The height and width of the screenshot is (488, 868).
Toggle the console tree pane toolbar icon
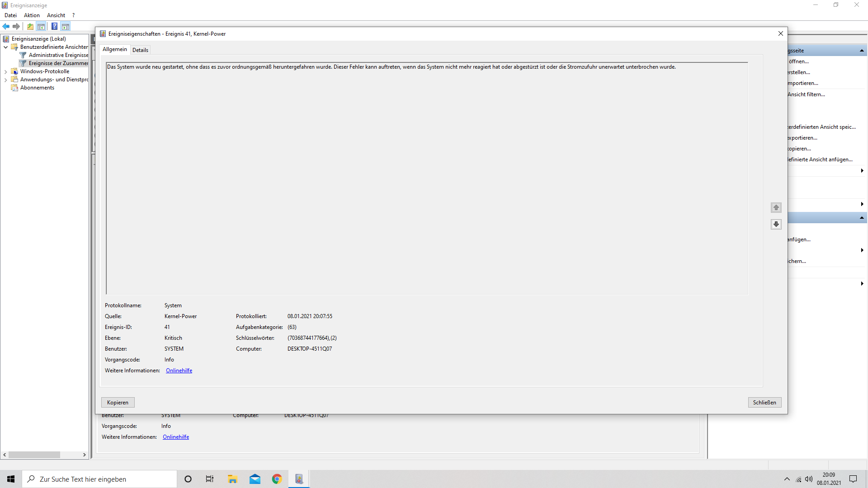click(x=41, y=26)
